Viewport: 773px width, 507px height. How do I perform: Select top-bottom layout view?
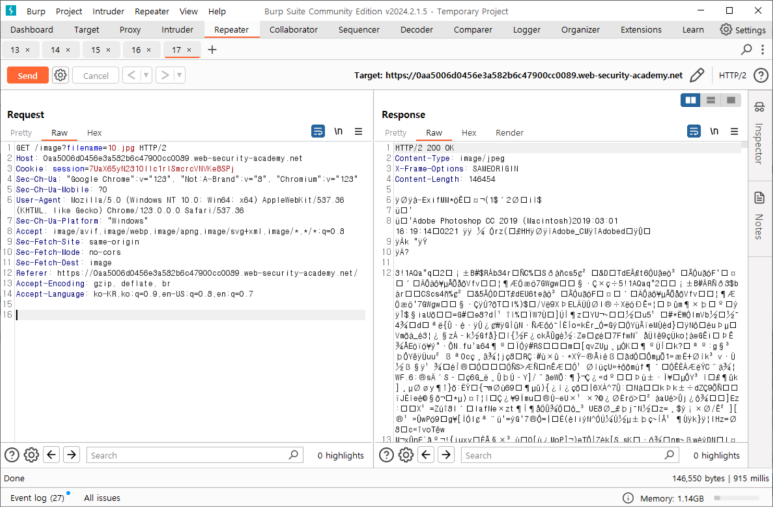tap(711, 100)
